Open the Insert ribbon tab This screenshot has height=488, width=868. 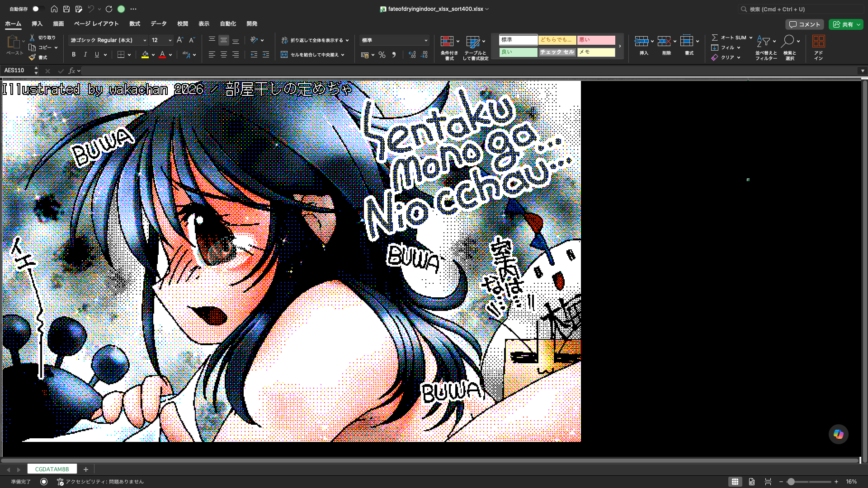pyautogui.click(x=37, y=23)
